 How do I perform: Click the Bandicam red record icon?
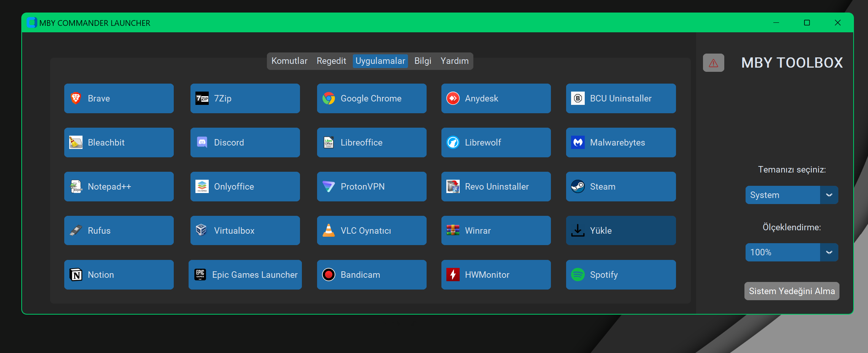(x=328, y=274)
